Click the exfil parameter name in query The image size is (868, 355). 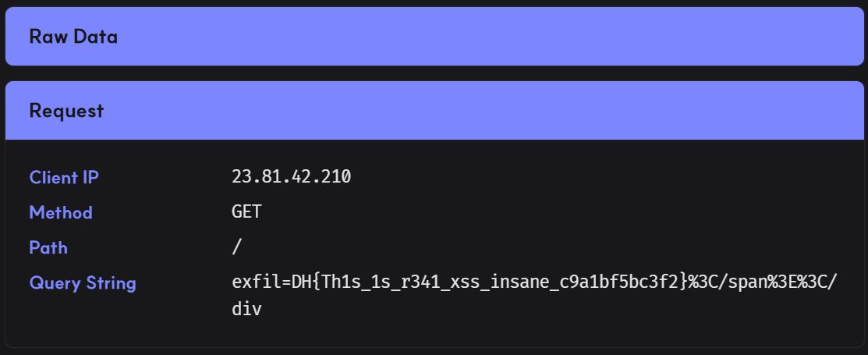point(255,282)
